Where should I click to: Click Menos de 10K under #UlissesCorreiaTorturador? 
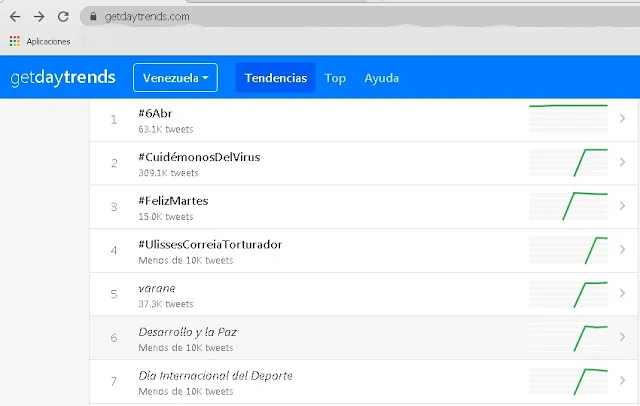click(186, 260)
